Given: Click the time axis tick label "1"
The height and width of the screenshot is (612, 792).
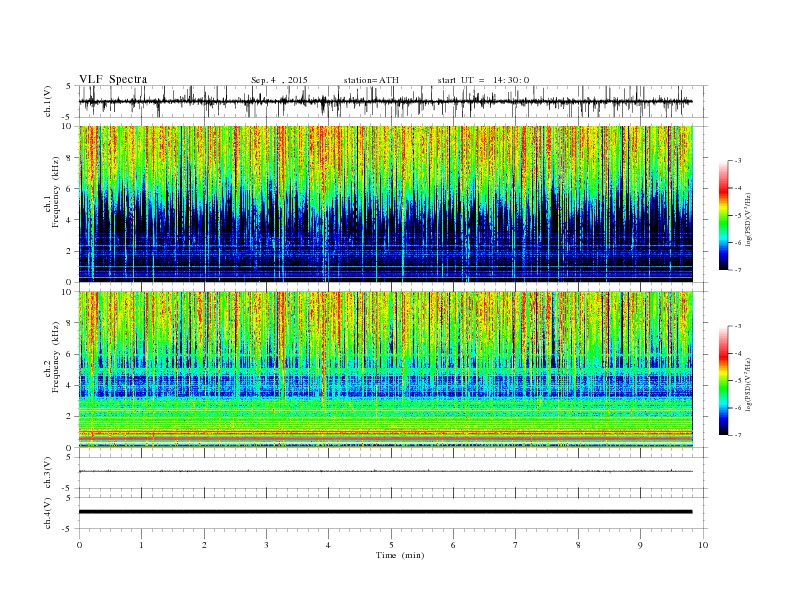Looking at the screenshot, I should (141, 545).
